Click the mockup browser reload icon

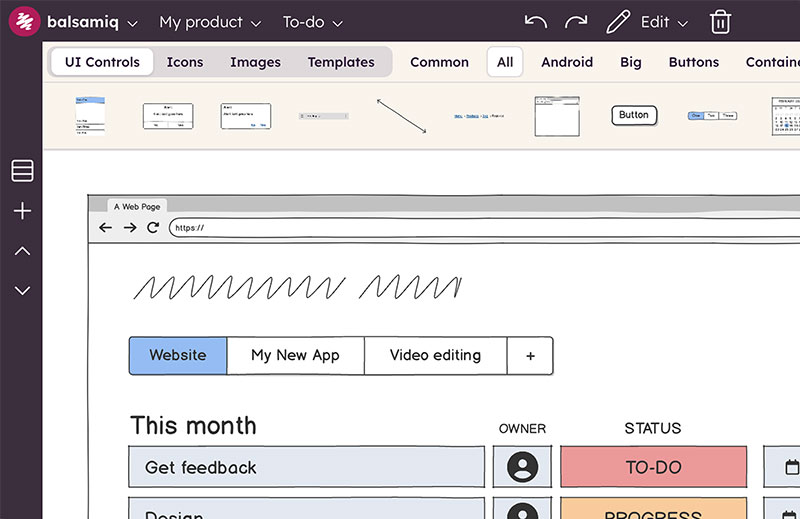point(153,228)
